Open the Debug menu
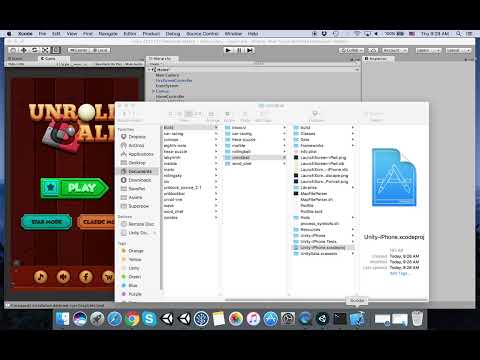The height and width of the screenshot is (360, 480). click(x=173, y=34)
